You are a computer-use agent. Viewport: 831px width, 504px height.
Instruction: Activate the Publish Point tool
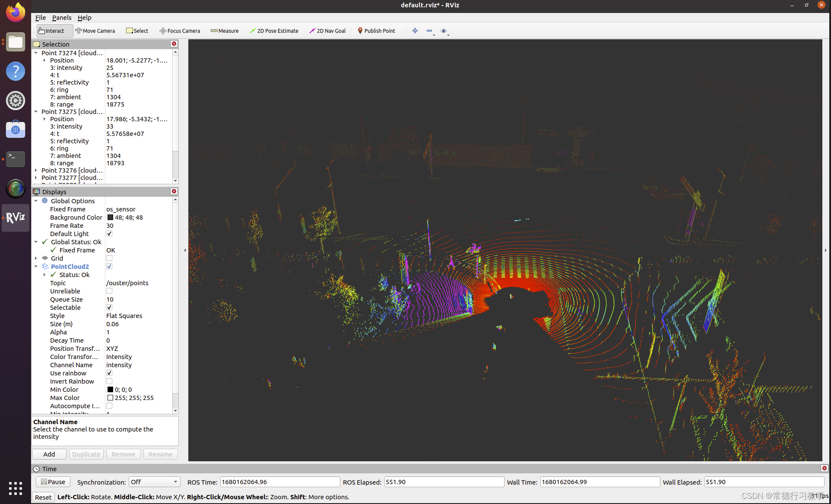[376, 31]
